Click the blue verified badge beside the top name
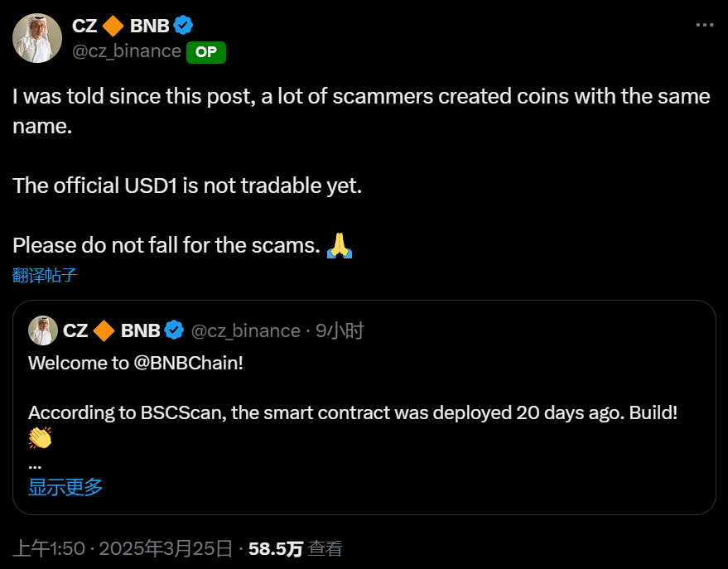The image size is (728, 569). pos(182,26)
